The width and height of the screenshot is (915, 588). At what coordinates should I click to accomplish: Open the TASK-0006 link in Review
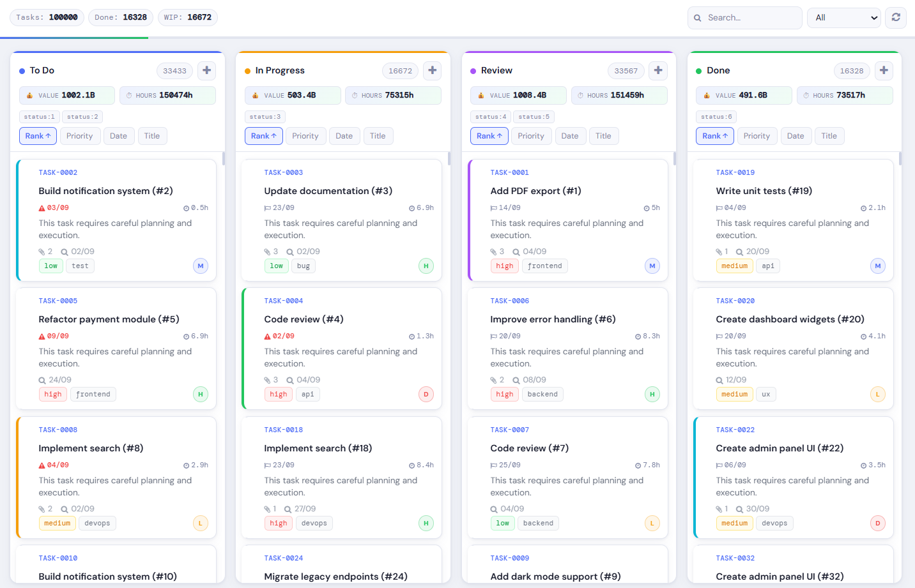tap(510, 301)
